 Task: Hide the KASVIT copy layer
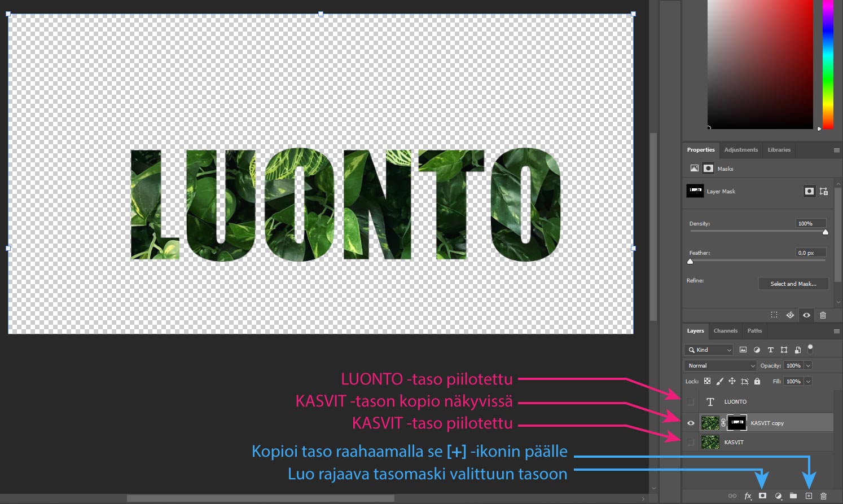click(690, 423)
